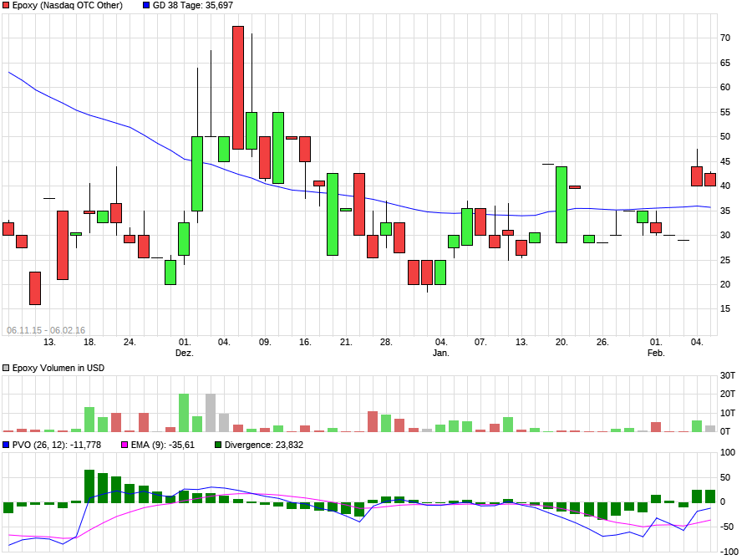752x560 pixels.
Task: Click the '70' price axis label
Action: point(725,38)
